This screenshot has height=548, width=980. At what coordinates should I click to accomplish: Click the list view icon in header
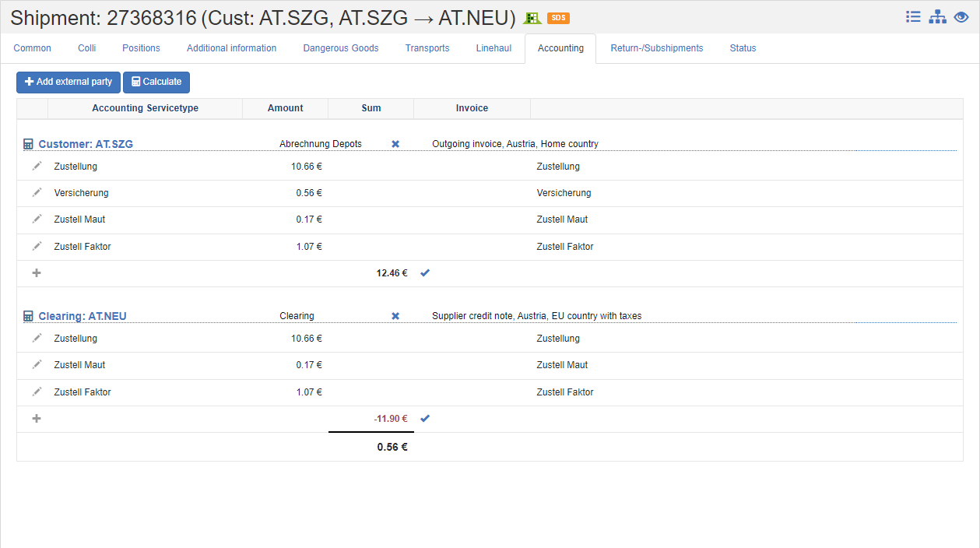click(913, 16)
